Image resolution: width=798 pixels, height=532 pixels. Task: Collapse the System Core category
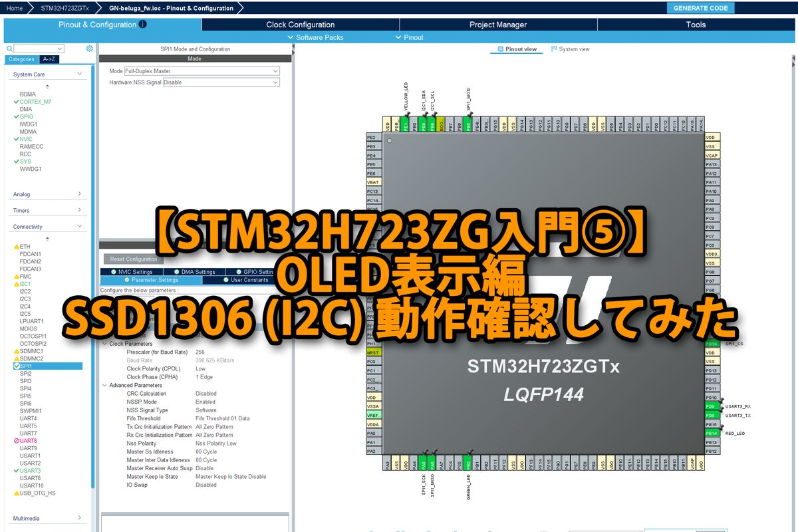[x=79, y=74]
